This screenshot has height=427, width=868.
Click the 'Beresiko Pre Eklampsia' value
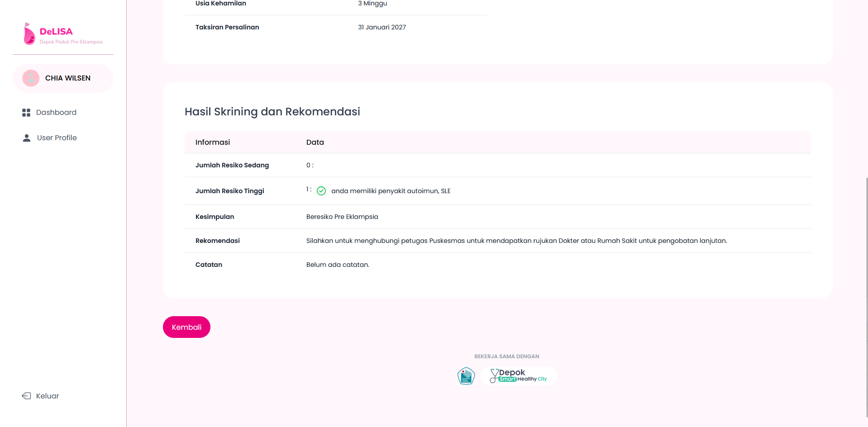tap(342, 217)
